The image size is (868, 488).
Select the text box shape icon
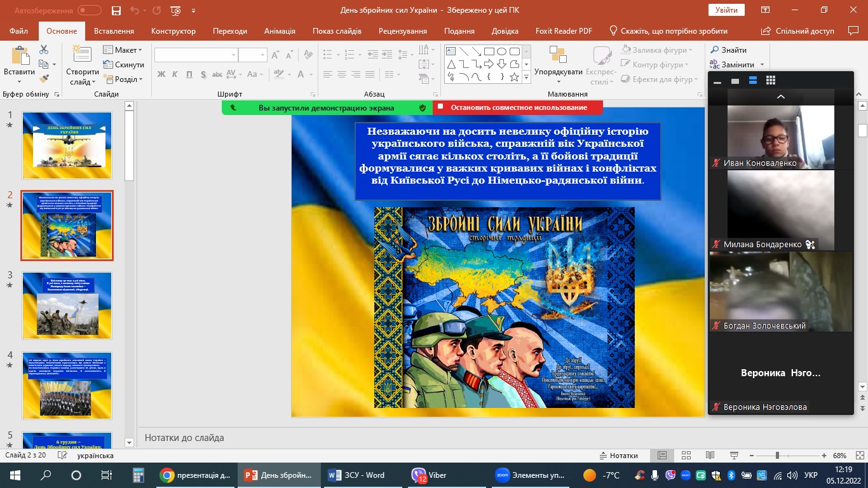pos(451,51)
